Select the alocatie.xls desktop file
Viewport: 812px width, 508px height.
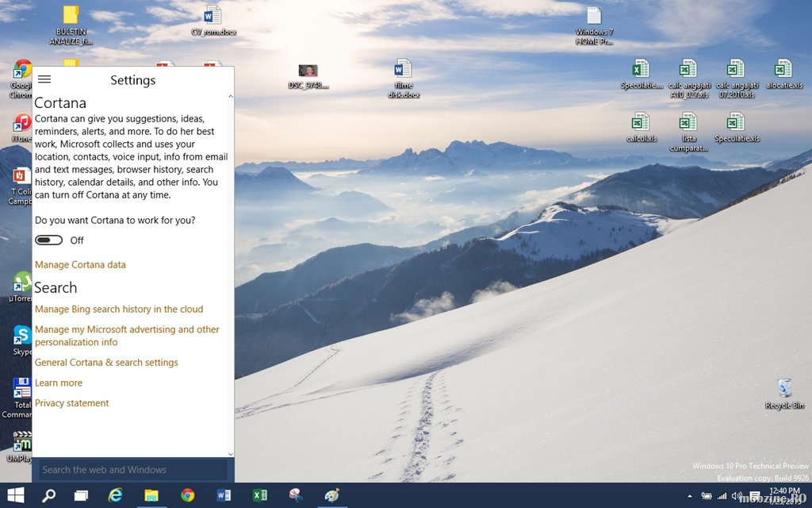[x=783, y=74]
